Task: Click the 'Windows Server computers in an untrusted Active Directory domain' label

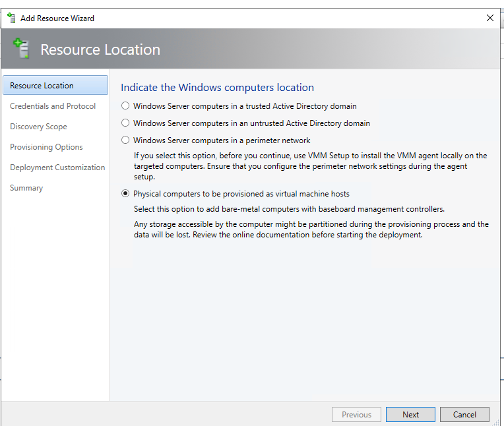Action: point(252,123)
